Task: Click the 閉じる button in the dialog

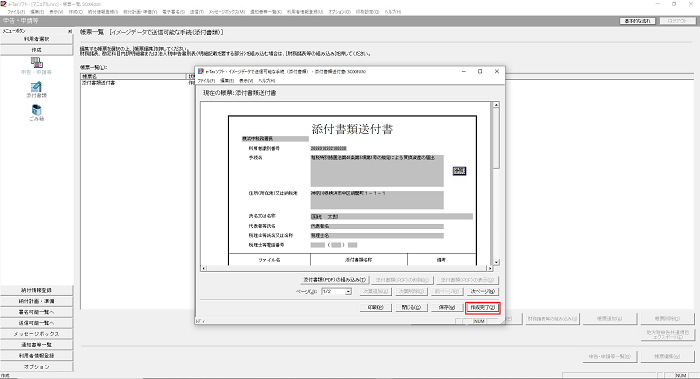Action: tap(411, 308)
